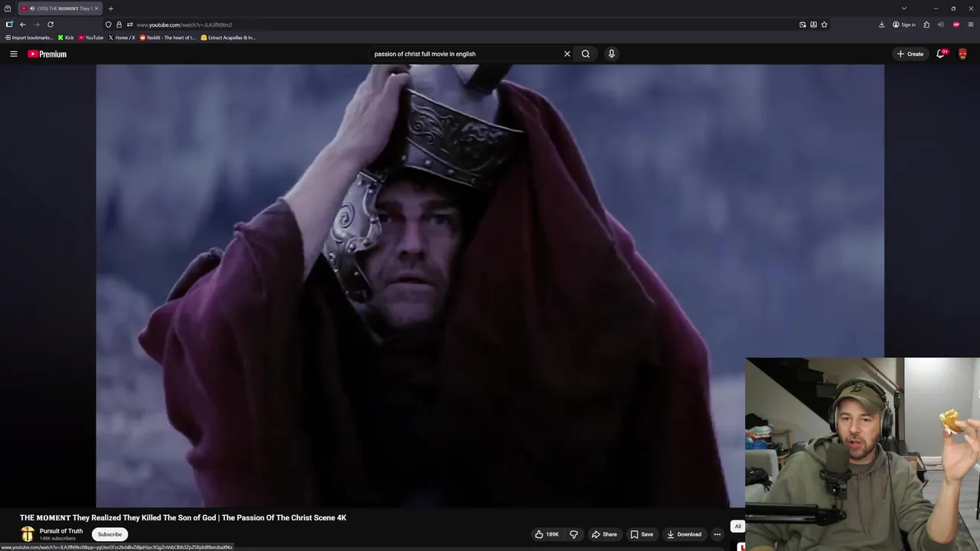Open 'Import bookmarks...' bookmark
This screenshot has width=980, height=551.
[30, 37]
